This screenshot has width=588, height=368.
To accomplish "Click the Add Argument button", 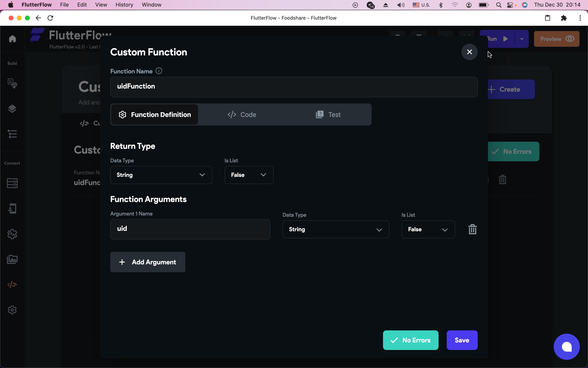I will click(148, 262).
